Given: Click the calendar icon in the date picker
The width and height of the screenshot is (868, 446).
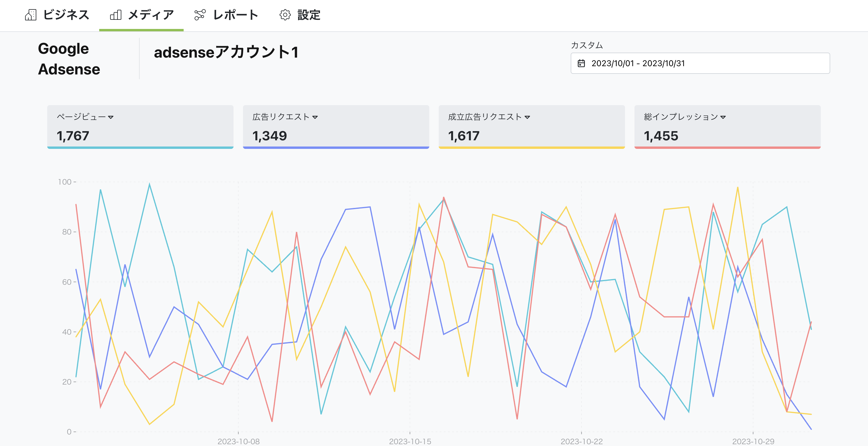Looking at the screenshot, I should click(x=582, y=63).
